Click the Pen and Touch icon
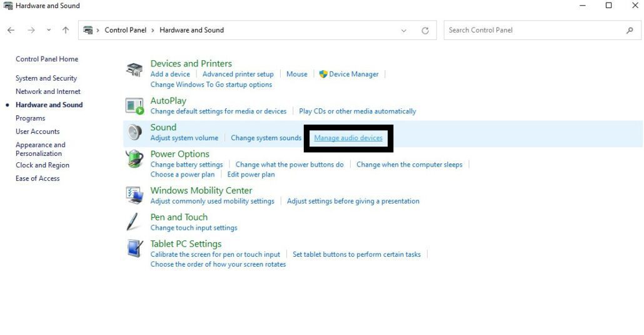 click(133, 222)
